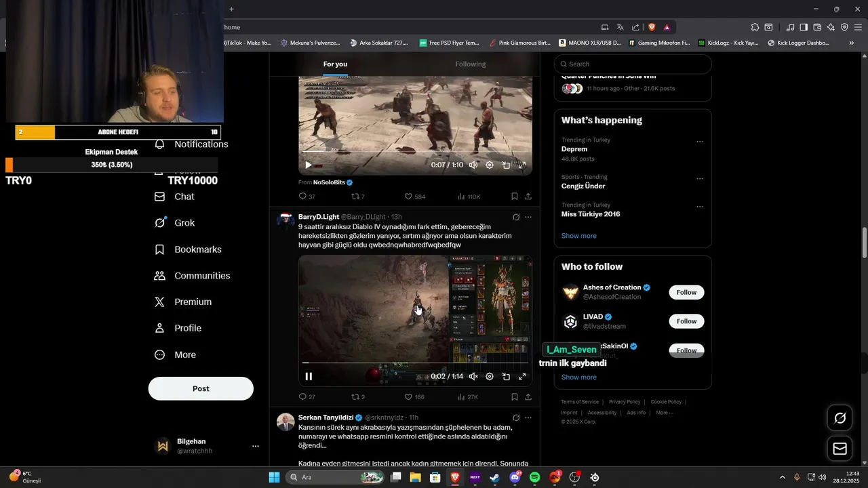Screen dimensions: 868x488
Task: Open Profile icon in sidebar
Action: 160,328
